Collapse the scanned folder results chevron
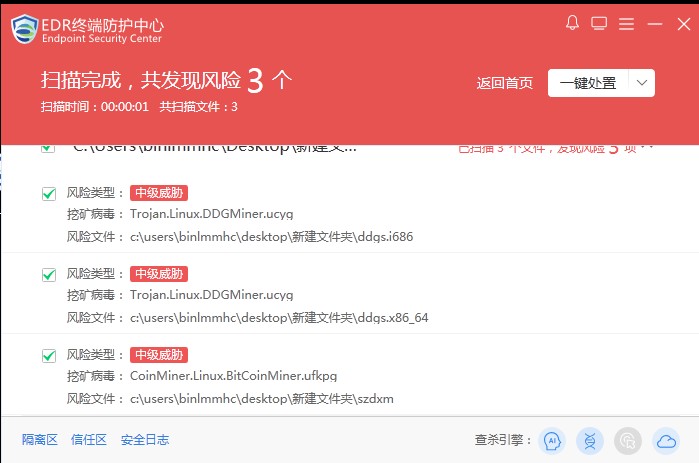This screenshot has height=463, width=699. point(650,148)
